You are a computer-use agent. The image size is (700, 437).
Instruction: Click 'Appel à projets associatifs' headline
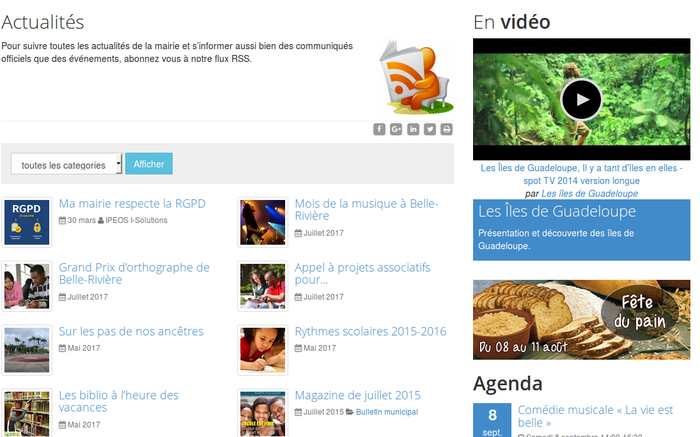click(x=362, y=274)
